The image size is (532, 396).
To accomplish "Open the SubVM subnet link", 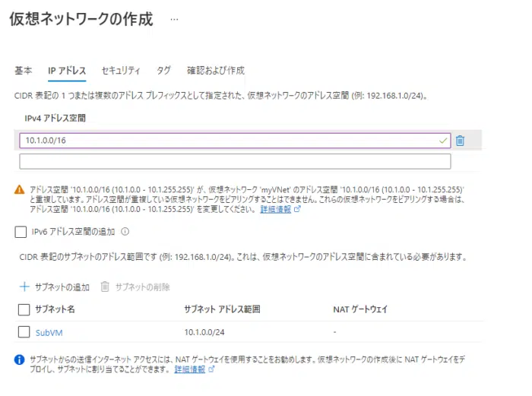I will click(x=49, y=332).
